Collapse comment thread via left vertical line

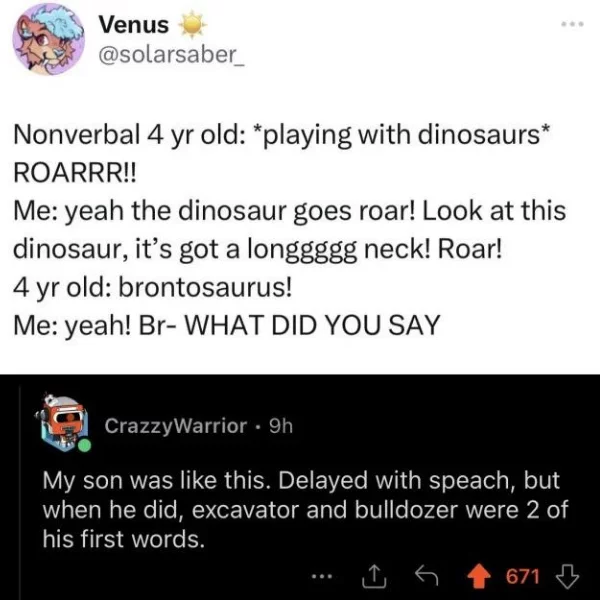pos(20,494)
